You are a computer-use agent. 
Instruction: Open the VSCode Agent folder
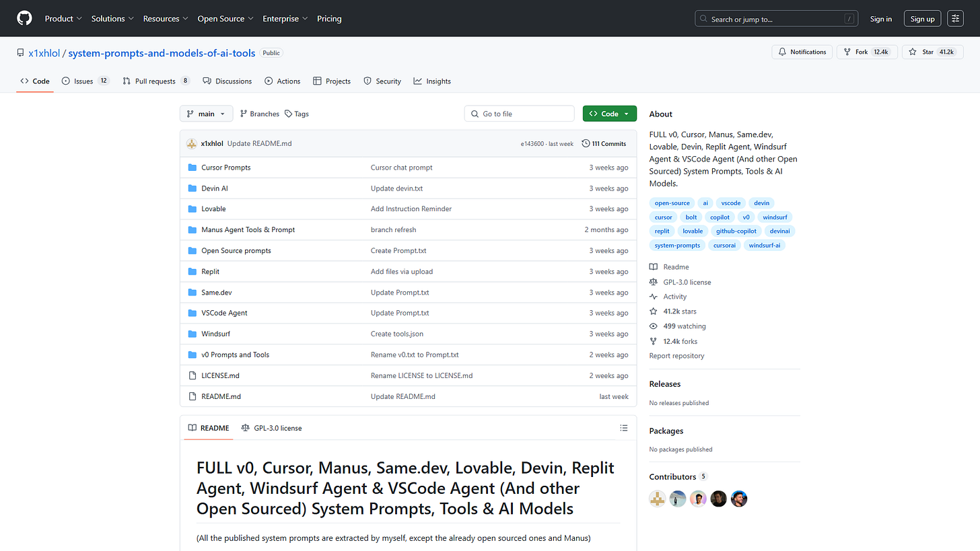point(224,313)
